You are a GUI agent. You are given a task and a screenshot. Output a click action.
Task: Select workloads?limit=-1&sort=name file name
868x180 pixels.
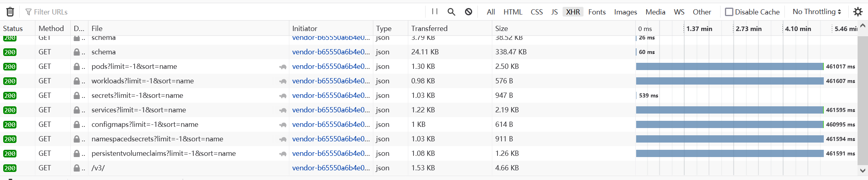(x=143, y=81)
